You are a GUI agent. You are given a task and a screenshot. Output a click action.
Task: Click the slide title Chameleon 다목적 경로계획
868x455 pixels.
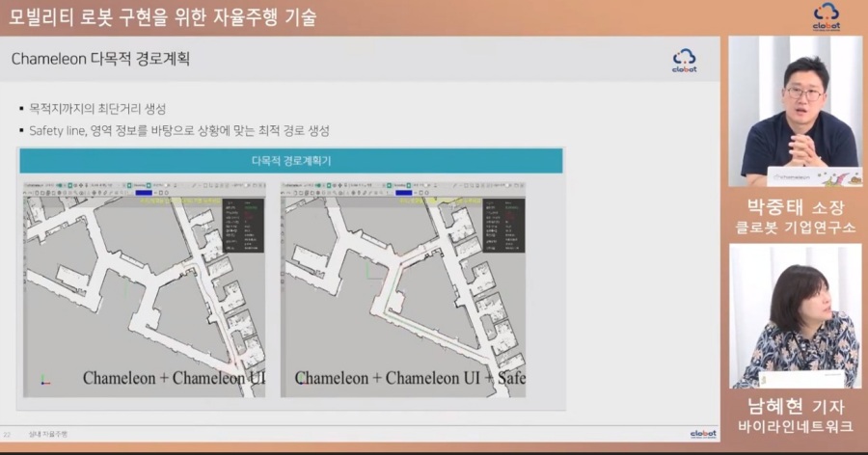tap(100, 59)
